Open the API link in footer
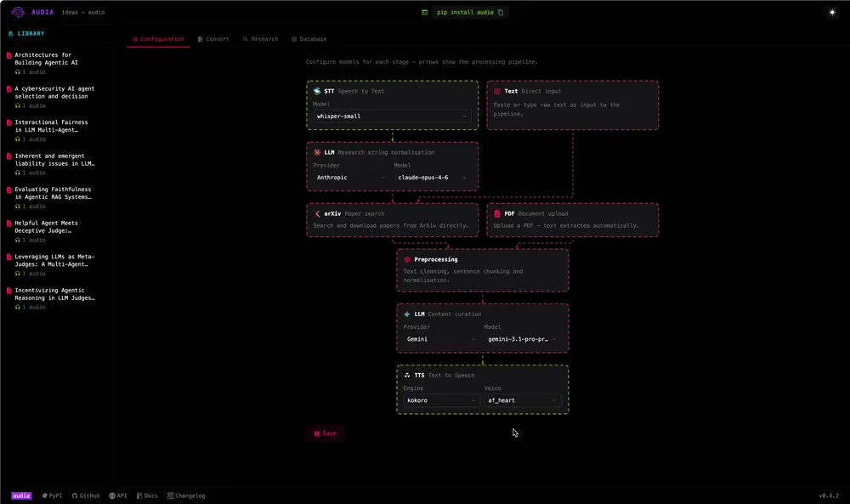850x504 pixels. pyautogui.click(x=117, y=496)
